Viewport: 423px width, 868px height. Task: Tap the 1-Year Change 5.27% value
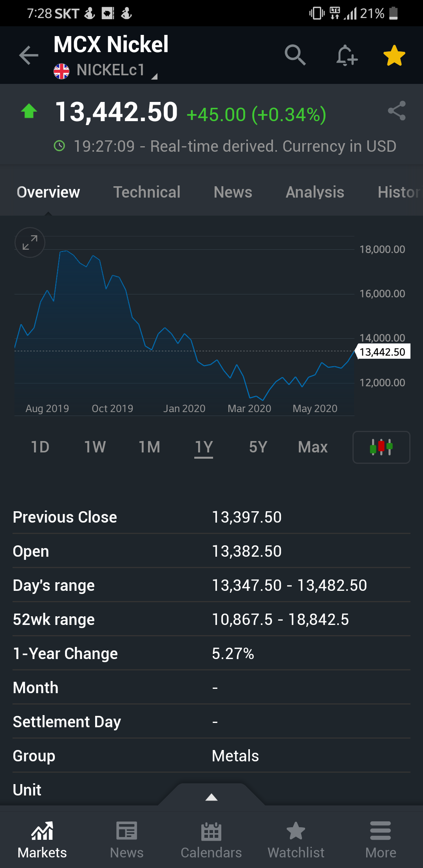pos(233,654)
